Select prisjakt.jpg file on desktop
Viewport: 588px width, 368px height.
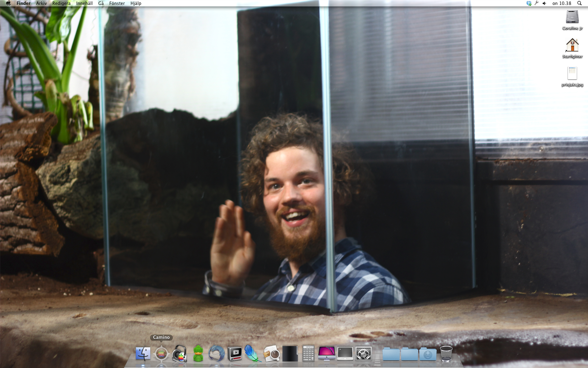572,74
